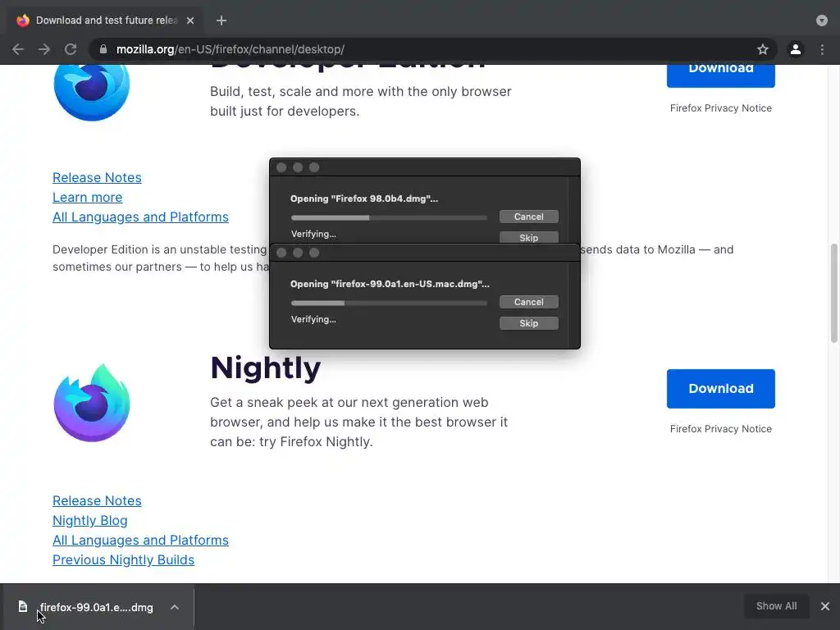This screenshot has height=630, width=840.
Task: Expand the download item options chevron
Action: (x=175, y=607)
